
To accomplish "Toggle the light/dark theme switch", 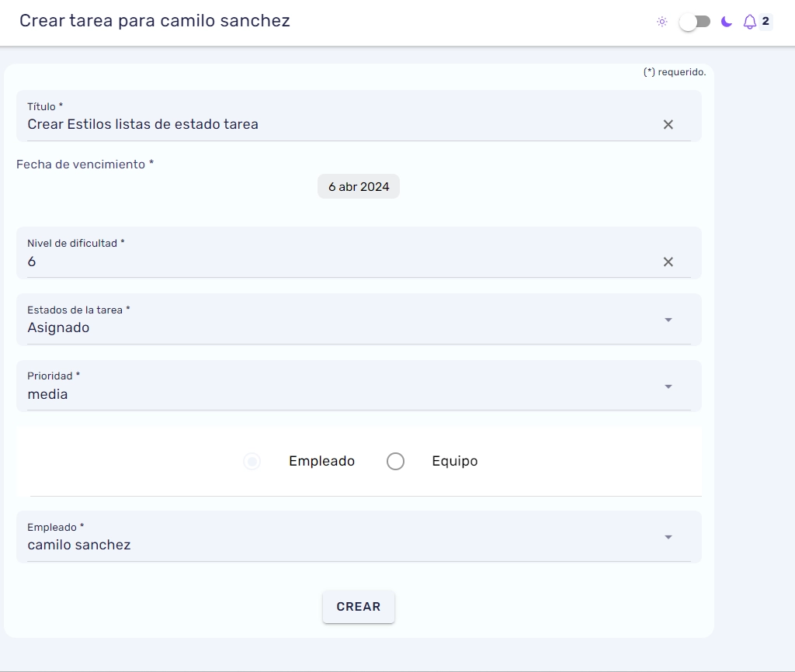I will (695, 22).
